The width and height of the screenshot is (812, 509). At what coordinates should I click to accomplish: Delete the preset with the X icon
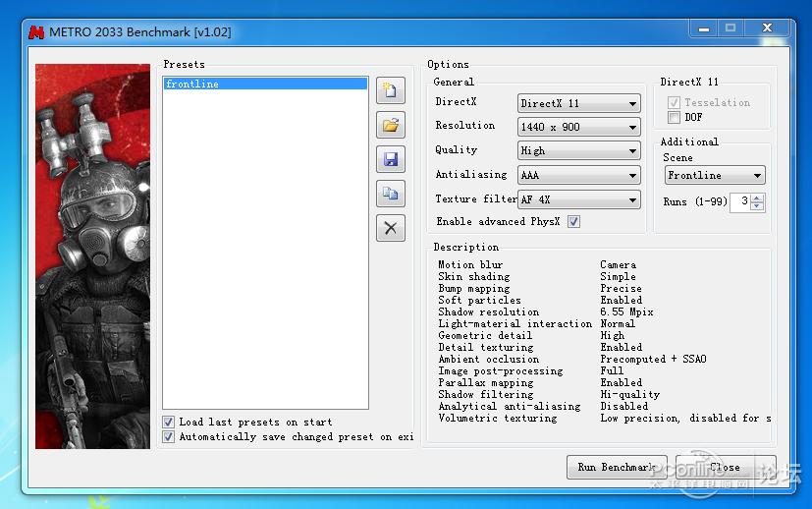point(391,228)
